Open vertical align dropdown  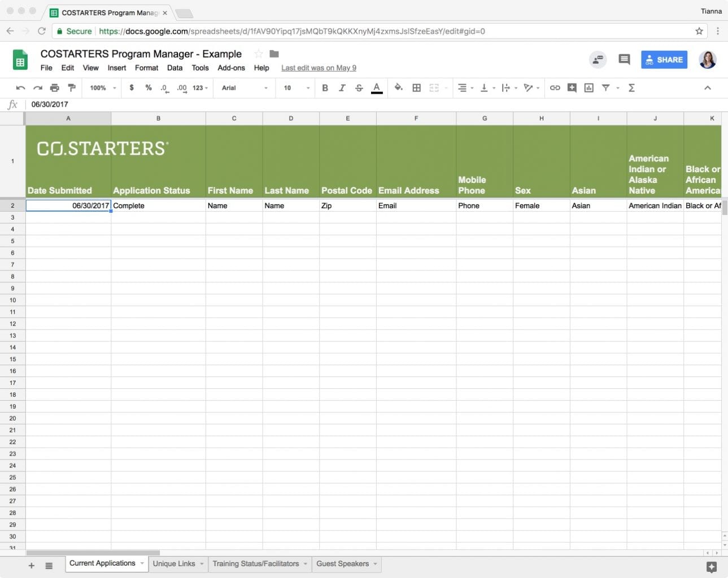(x=486, y=88)
